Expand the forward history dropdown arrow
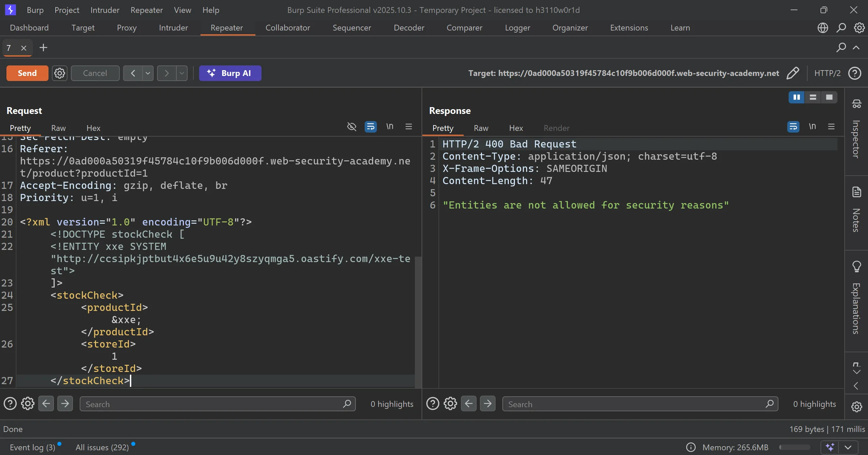Screen dimensions: 868x455 182,73
